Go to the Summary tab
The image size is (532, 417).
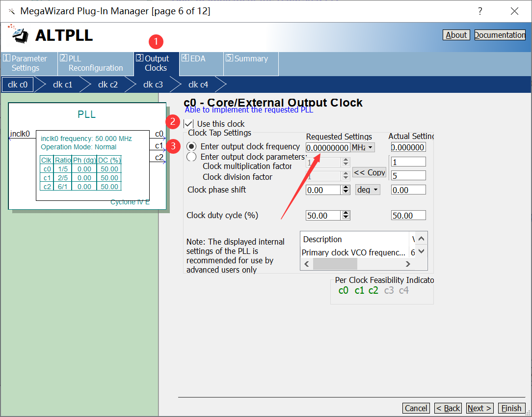pyautogui.click(x=251, y=63)
